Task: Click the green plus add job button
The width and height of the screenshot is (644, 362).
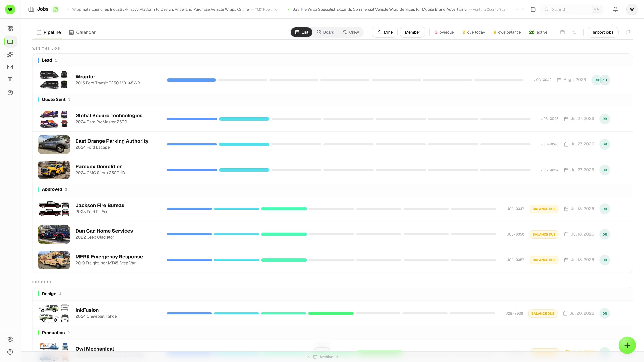Action: (x=627, y=345)
